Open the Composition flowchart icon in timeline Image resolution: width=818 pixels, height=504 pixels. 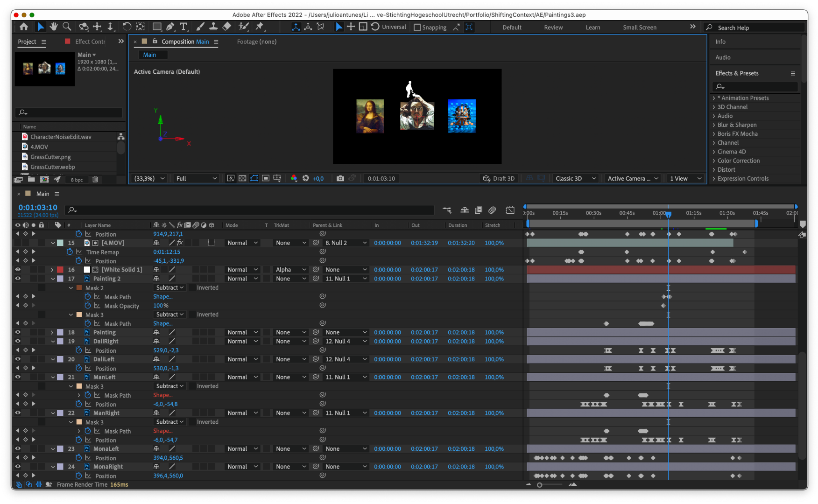447,210
